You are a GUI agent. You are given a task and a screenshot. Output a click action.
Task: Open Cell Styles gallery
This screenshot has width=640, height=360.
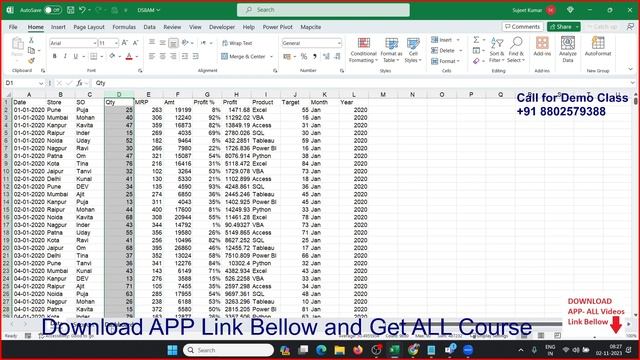(x=413, y=50)
